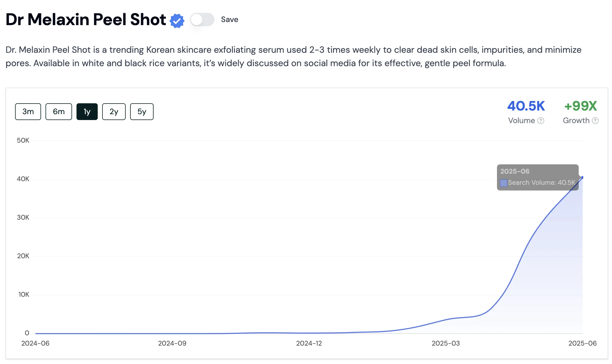
Task: Select the 6m time range
Action: click(59, 112)
